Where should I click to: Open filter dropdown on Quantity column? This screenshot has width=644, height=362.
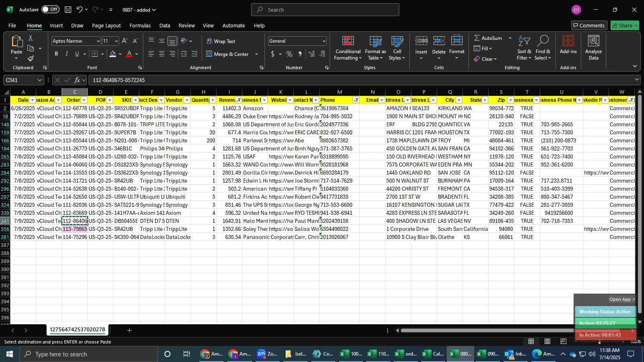213,100
